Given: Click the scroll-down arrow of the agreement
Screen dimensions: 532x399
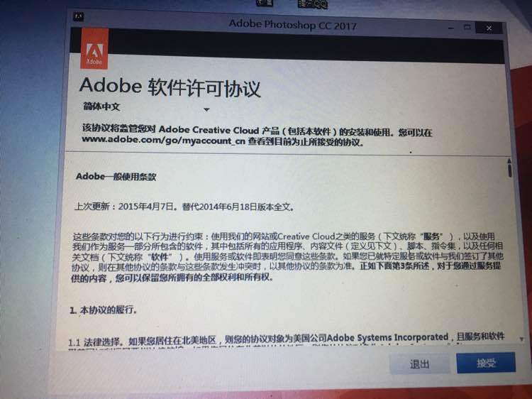Looking at the screenshot, I should pyautogui.click(x=521, y=339).
